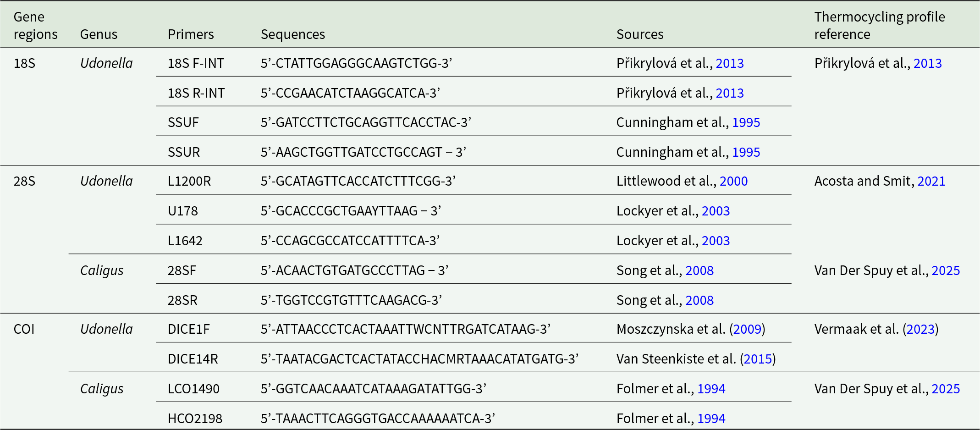
Task: Click the DICE1F primer sequence text
Action: 406,329
